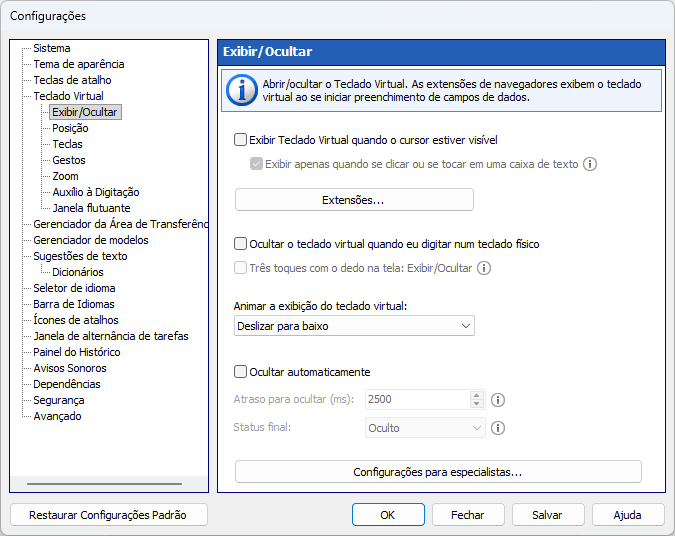
Task: Open Configurações para especialistas
Action: pyautogui.click(x=438, y=472)
